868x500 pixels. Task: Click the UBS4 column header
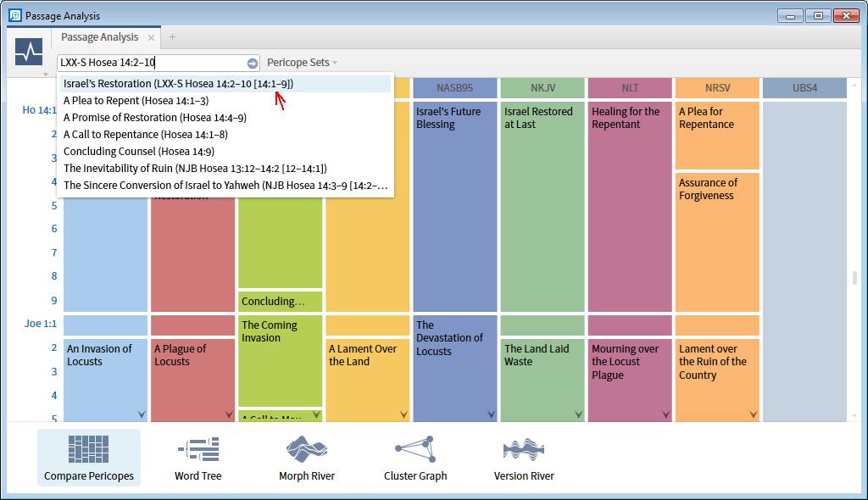coord(805,88)
